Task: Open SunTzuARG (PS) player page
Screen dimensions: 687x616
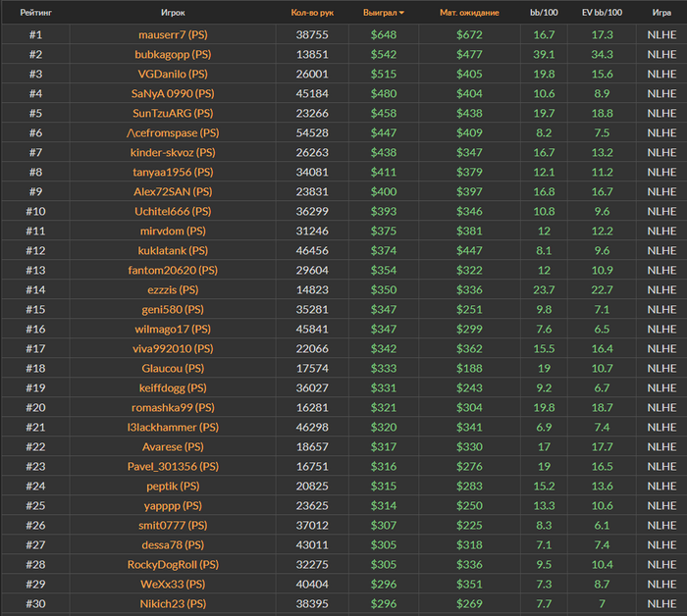Action: 173,113
